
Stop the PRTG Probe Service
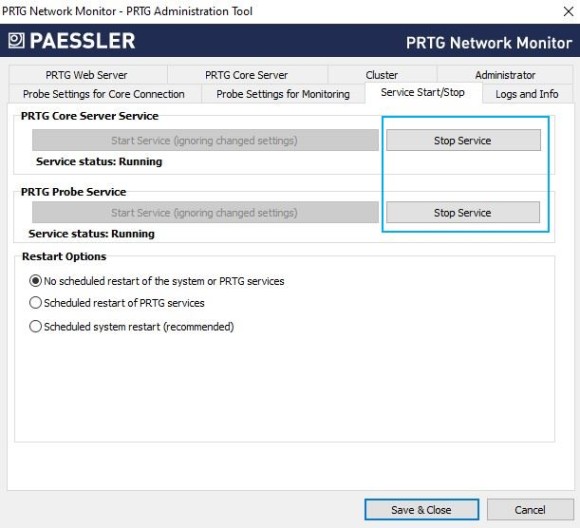tap(463, 212)
